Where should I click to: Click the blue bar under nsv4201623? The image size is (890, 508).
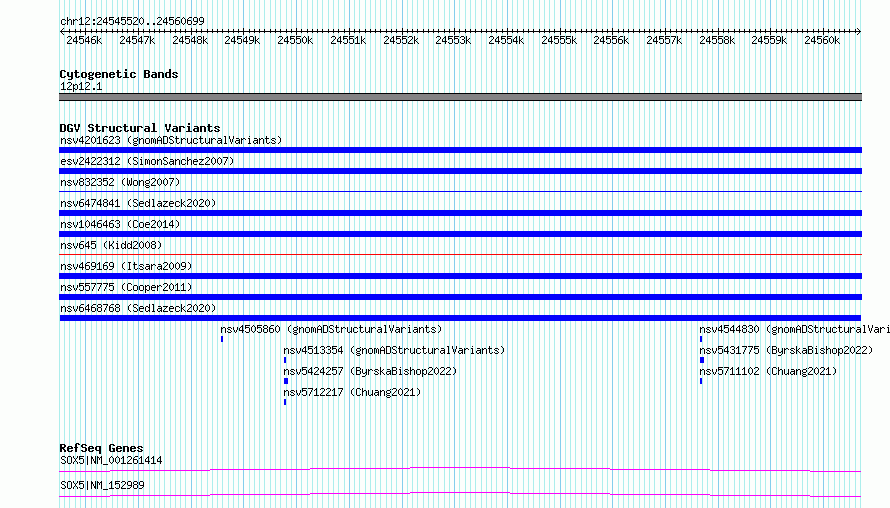[x=460, y=150]
